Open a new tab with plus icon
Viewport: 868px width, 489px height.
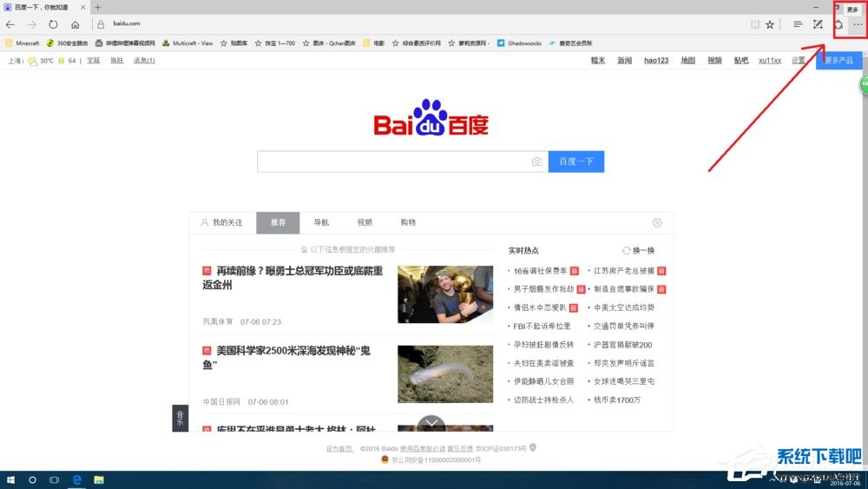(97, 7)
